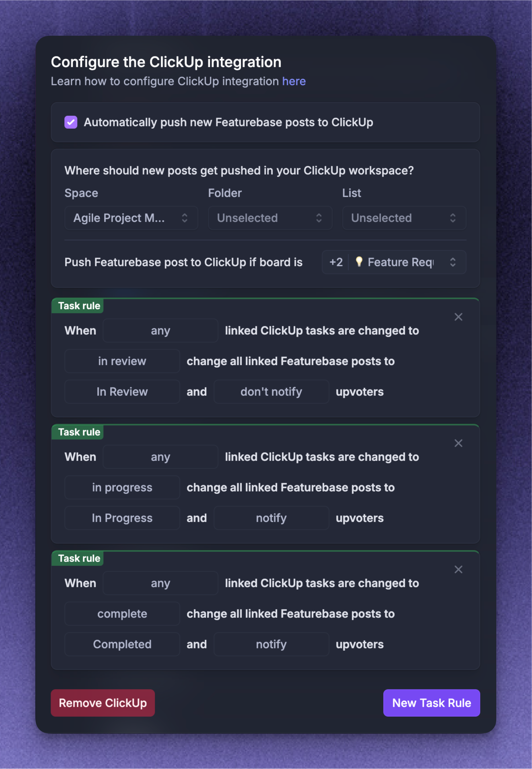Open the List Unselected dropdown
This screenshot has height=769, width=532.
pos(404,218)
